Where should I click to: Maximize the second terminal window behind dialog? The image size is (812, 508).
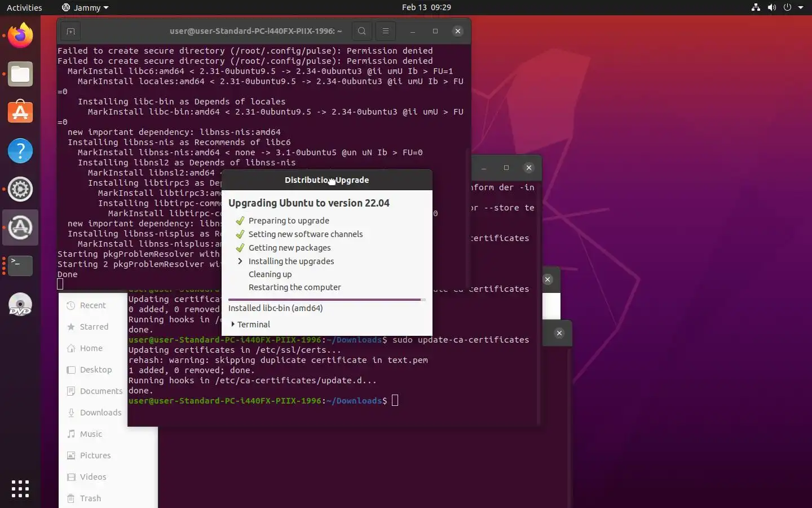506,168
